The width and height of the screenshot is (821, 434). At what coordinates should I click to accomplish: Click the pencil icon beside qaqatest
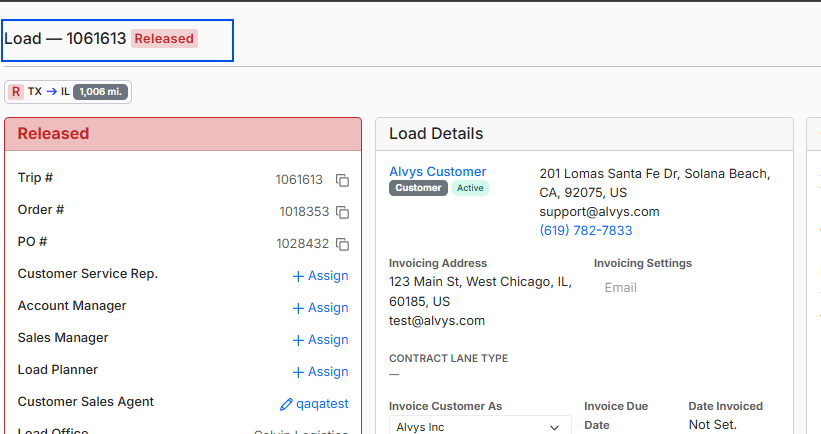286,404
